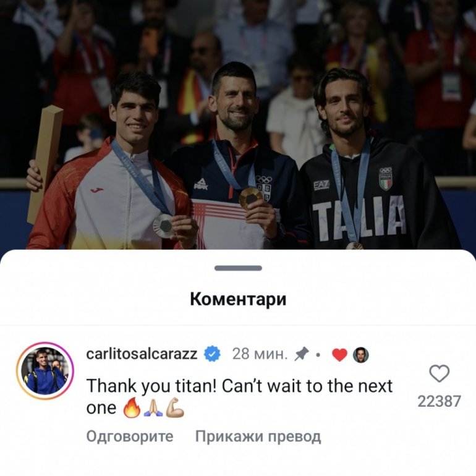Tap Прикажи превод to show translation
Screen dimensions: 476x476
click(x=258, y=436)
